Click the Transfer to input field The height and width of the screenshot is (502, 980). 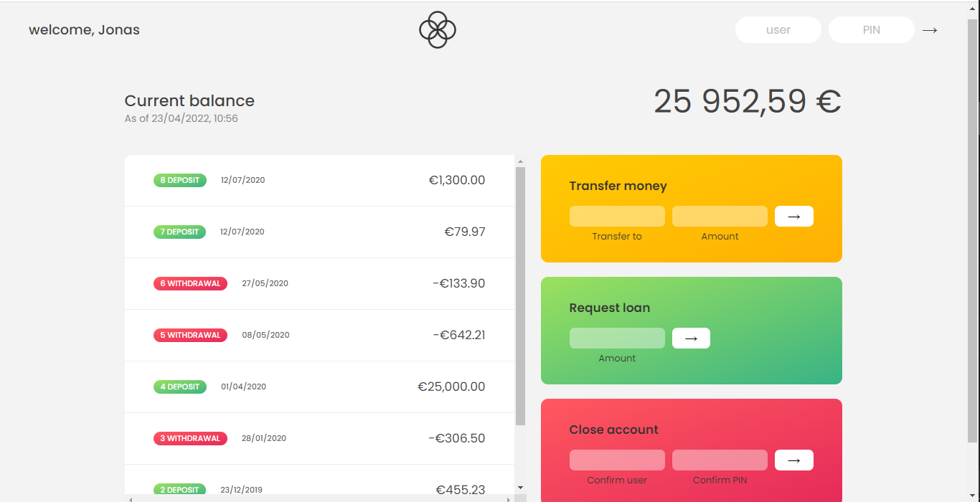(x=617, y=216)
